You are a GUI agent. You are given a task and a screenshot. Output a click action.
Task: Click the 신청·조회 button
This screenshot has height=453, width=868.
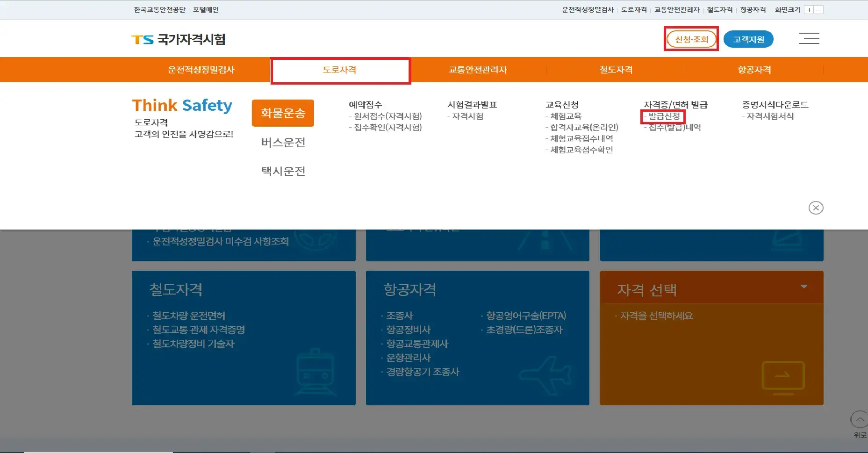coord(691,39)
